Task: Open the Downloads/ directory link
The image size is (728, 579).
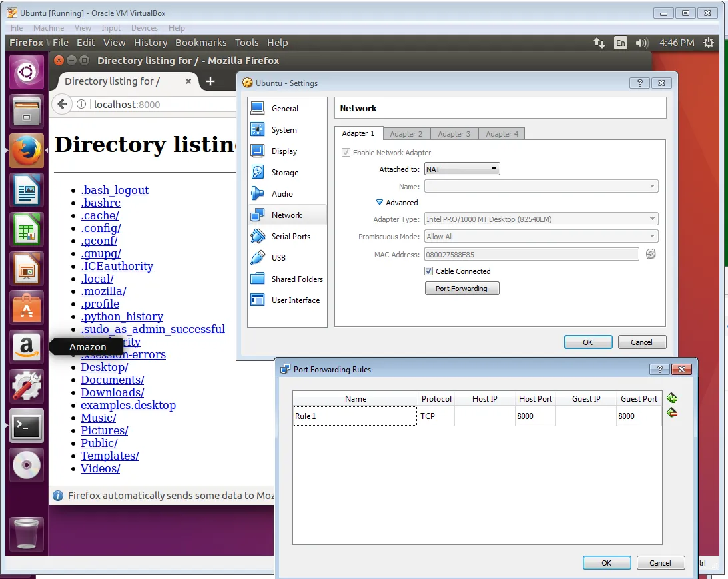Action: 113,392
